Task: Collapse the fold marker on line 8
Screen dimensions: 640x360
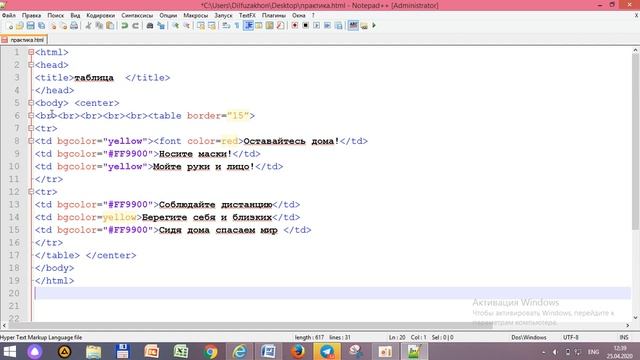Action: (x=31, y=141)
